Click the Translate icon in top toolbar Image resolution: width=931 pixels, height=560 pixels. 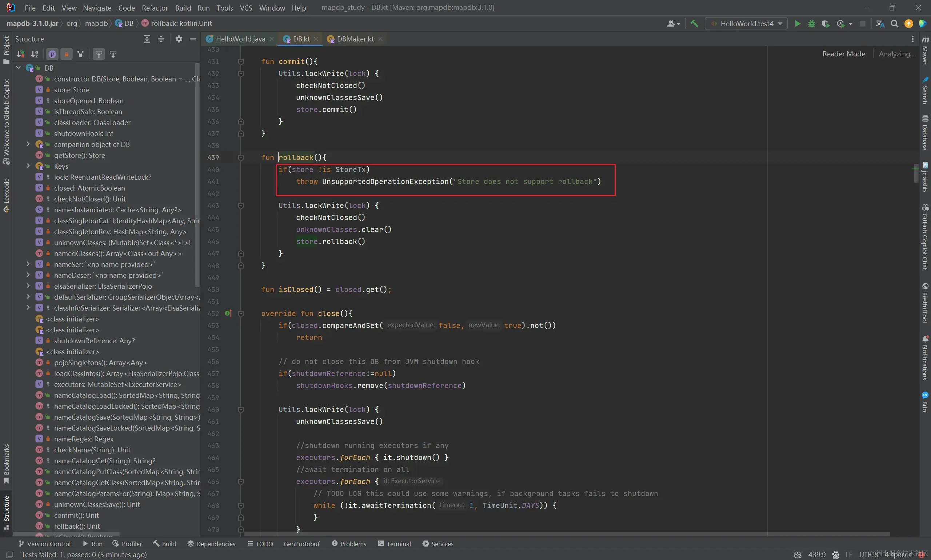click(x=880, y=24)
